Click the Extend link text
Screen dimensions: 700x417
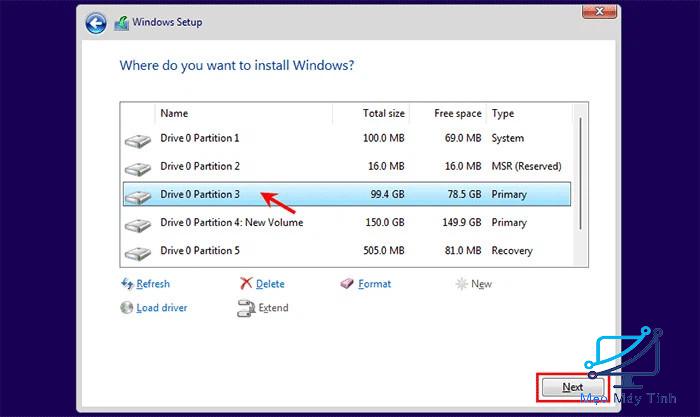pos(273,308)
